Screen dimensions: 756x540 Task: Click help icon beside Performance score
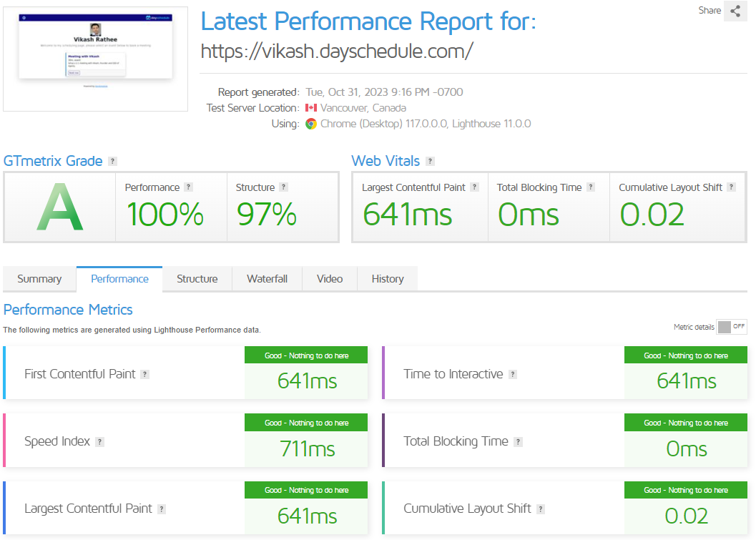[189, 187]
